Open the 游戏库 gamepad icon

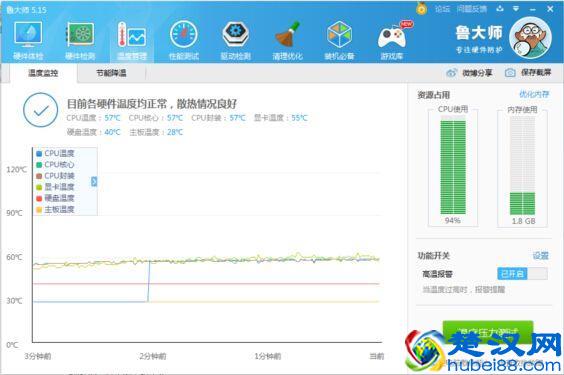click(393, 35)
